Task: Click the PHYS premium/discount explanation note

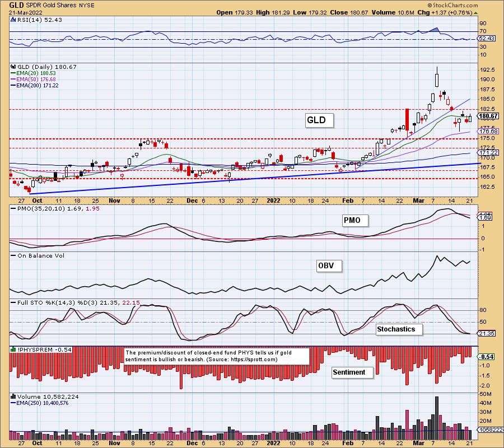Action: (x=216, y=356)
